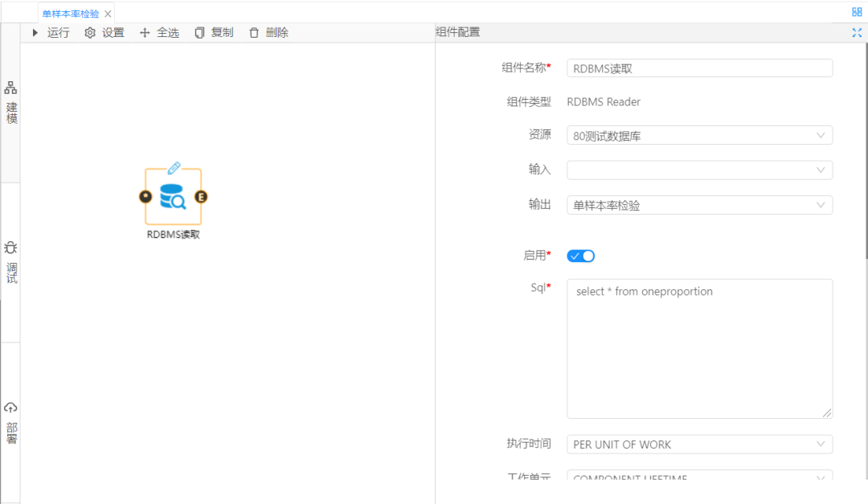Open the 资源 dropdown showing 80测试数据库
This screenshot has height=504, width=868.
click(x=699, y=136)
